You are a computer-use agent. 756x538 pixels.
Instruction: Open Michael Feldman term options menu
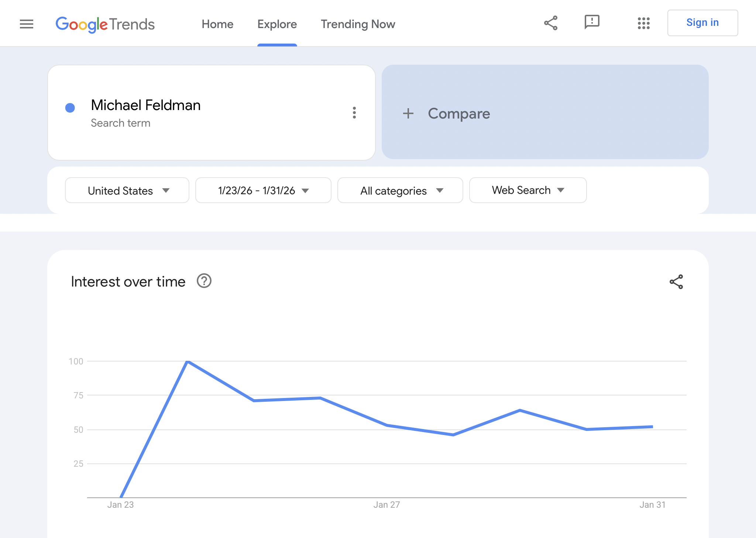[x=354, y=113]
